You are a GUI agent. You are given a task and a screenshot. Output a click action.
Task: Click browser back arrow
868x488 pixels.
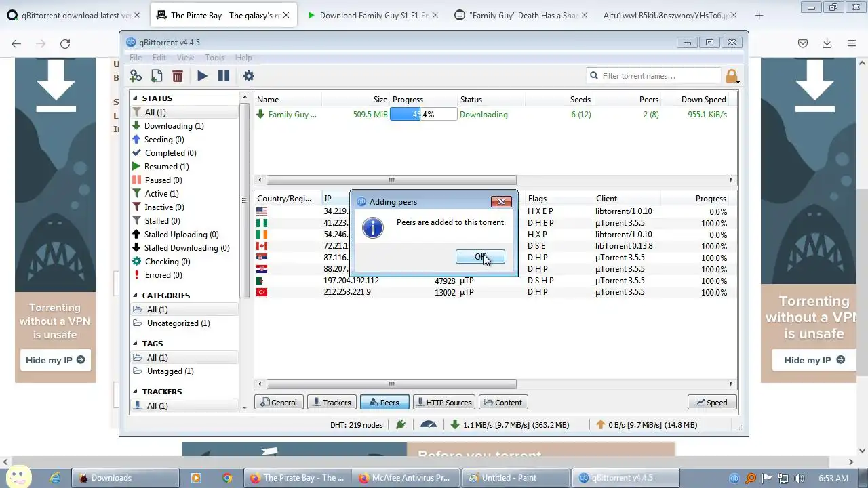16,43
